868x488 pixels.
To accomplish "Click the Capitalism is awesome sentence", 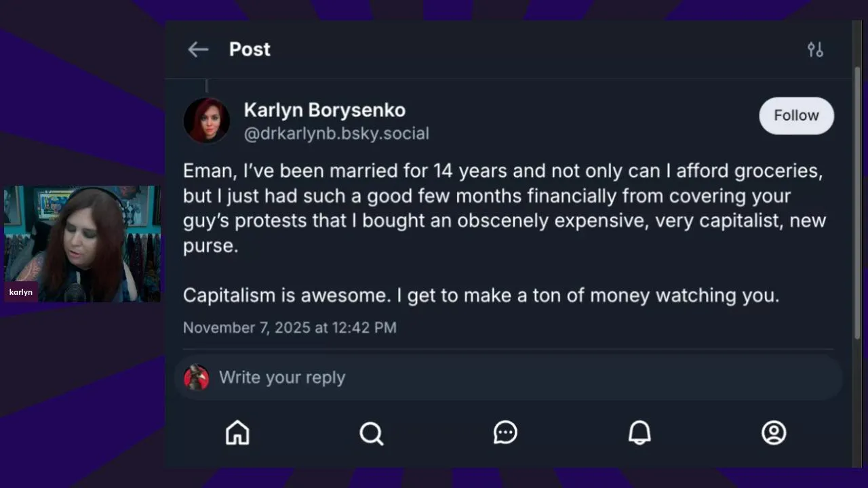I will [481, 296].
